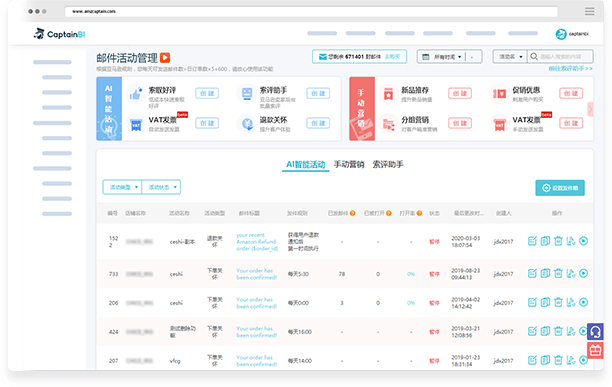This screenshot has width=612, height=387.
Task: Open the 活动名 search type dropdown
Action: [x=510, y=57]
